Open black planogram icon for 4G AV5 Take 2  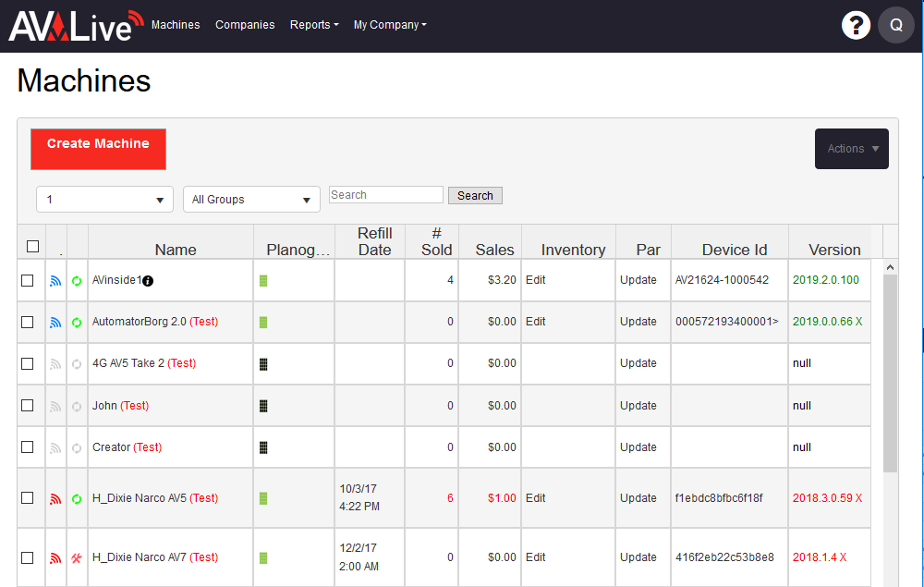point(263,364)
